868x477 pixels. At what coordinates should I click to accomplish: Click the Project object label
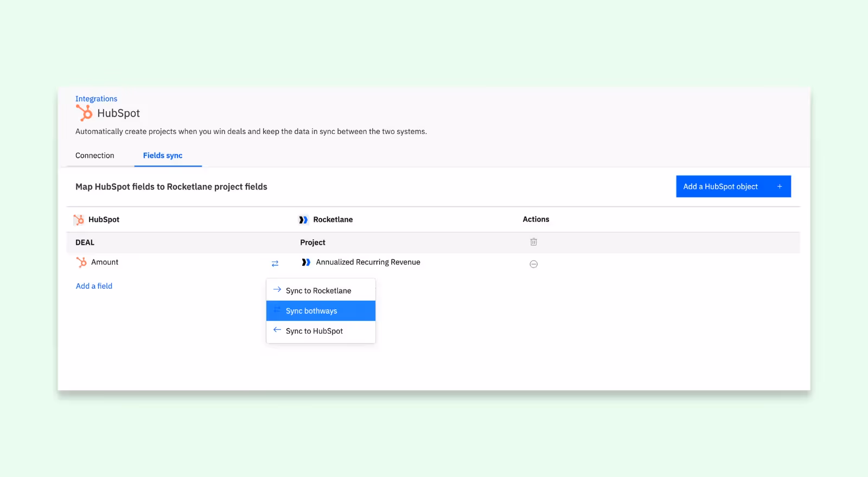[312, 243]
